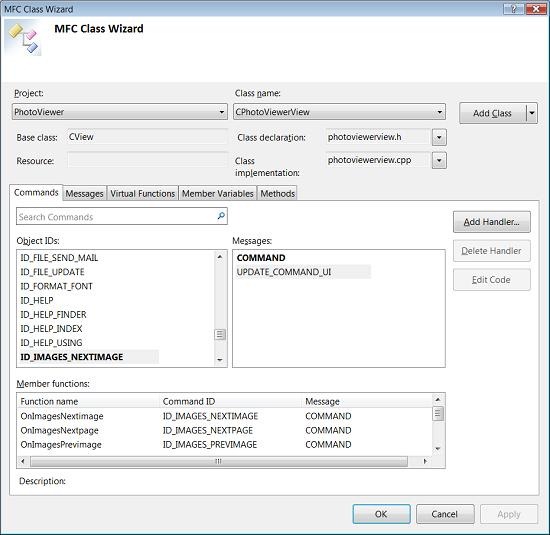Click the help question mark in title bar
Screen dimensions: 550x535
tap(514, 9)
